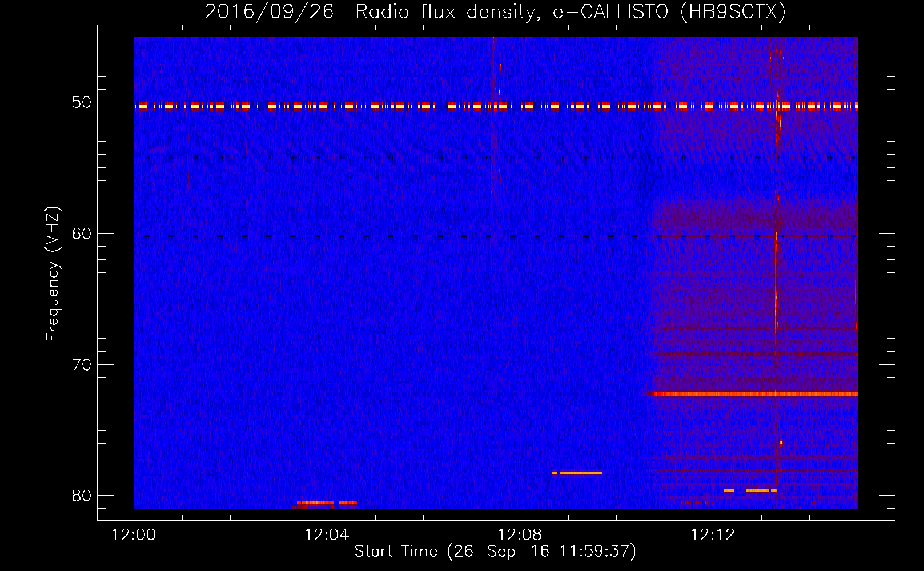
Task: Click the '12:00' time tick label
Action: 134,535
